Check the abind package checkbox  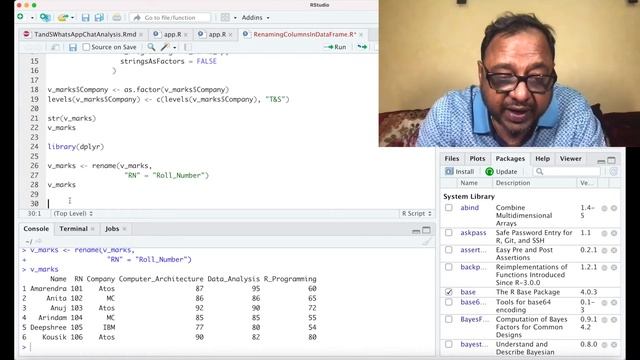click(x=449, y=208)
